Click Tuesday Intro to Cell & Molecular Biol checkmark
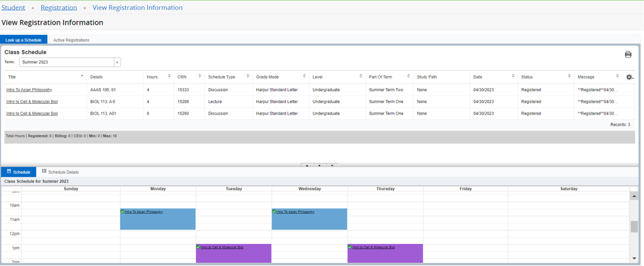 coord(199,247)
